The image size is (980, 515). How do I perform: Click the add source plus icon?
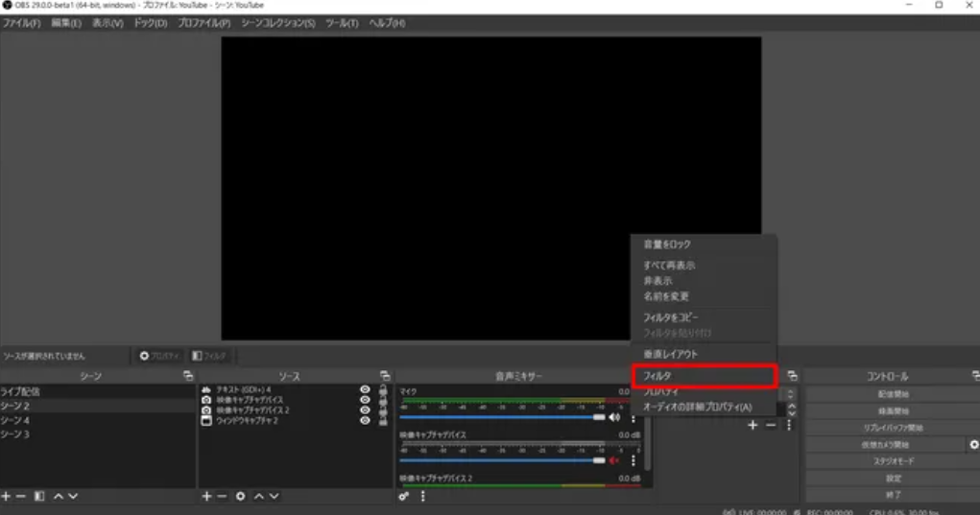tap(206, 496)
